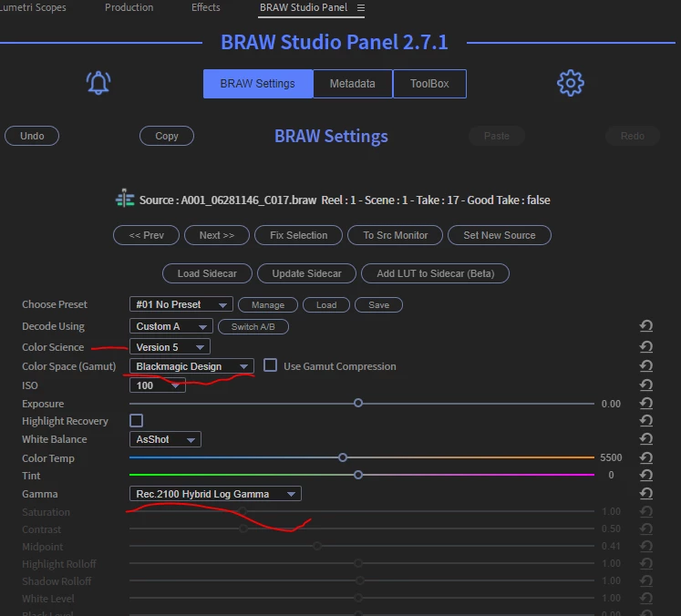
Task: Reset the Exposure slider
Action: click(645, 404)
